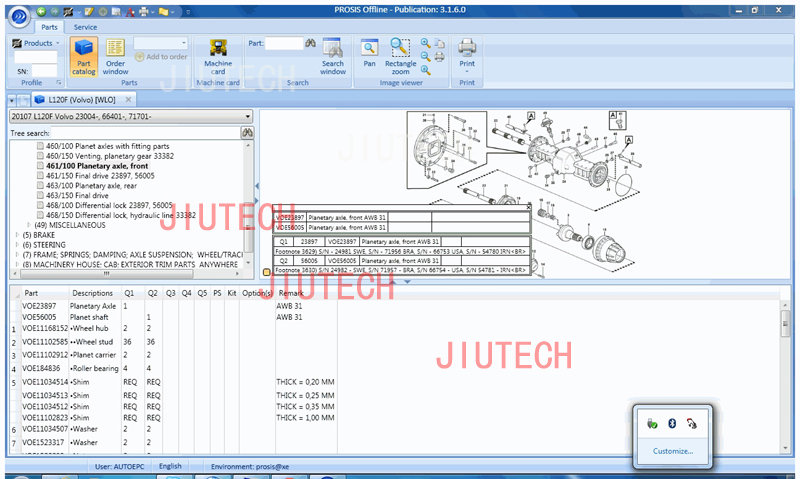Click the large Print button

467,55
